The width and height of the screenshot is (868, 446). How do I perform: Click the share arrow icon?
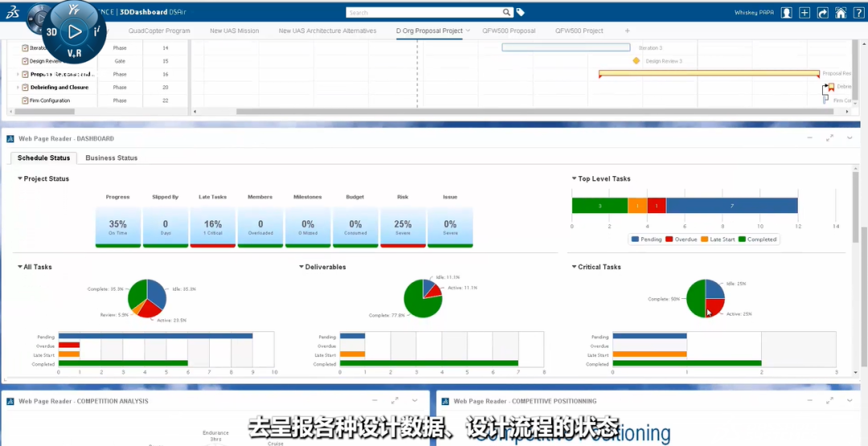[822, 13]
